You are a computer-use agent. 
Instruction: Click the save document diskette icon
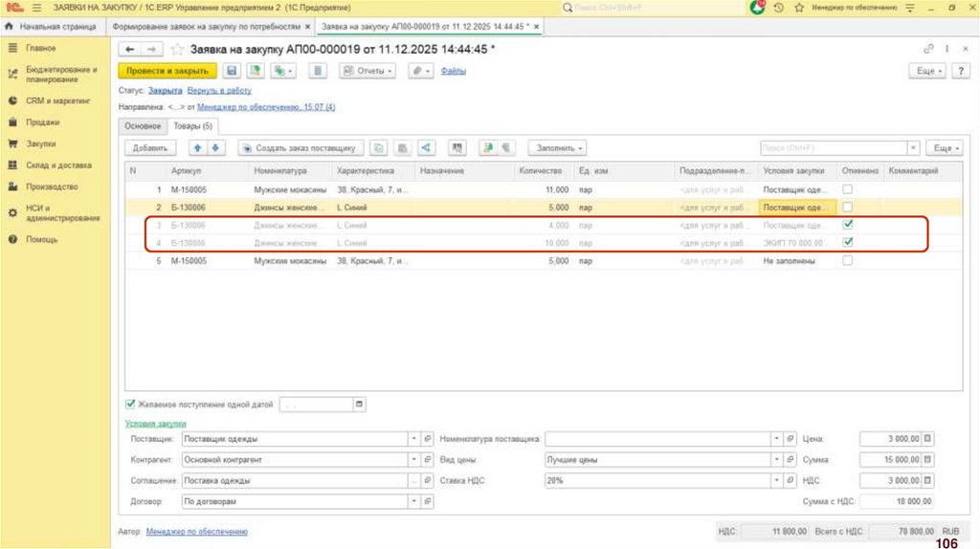(231, 71)
